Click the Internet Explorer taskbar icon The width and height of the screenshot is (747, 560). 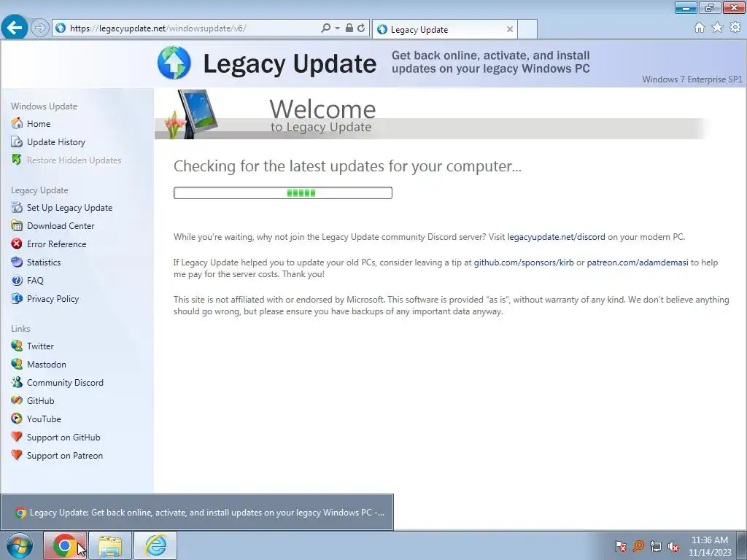pos(155,545)
